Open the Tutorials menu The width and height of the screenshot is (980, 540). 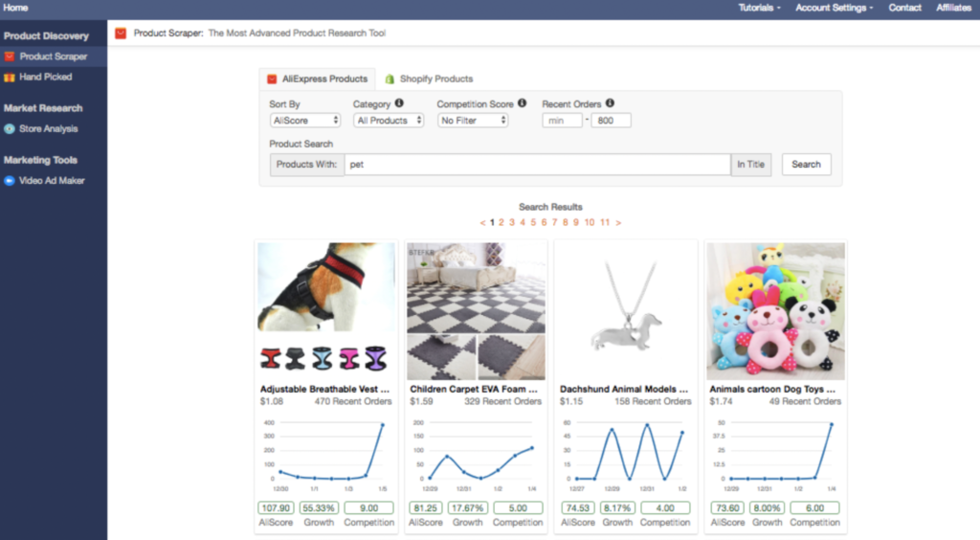pos(758,8)
